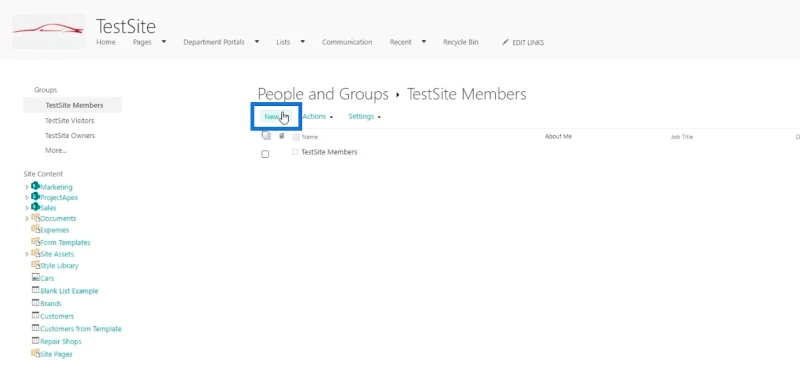Open the Recent navigation dropdown arrow

tap(423, 42)
